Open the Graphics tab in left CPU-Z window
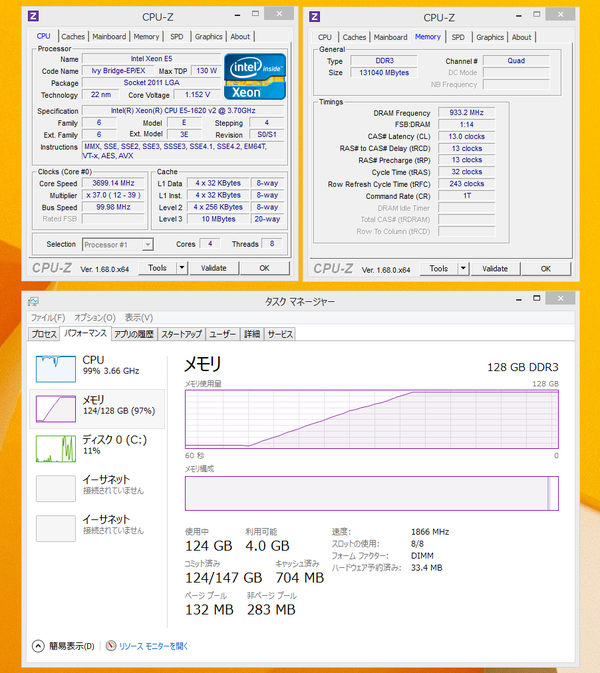 pos(209,36)
